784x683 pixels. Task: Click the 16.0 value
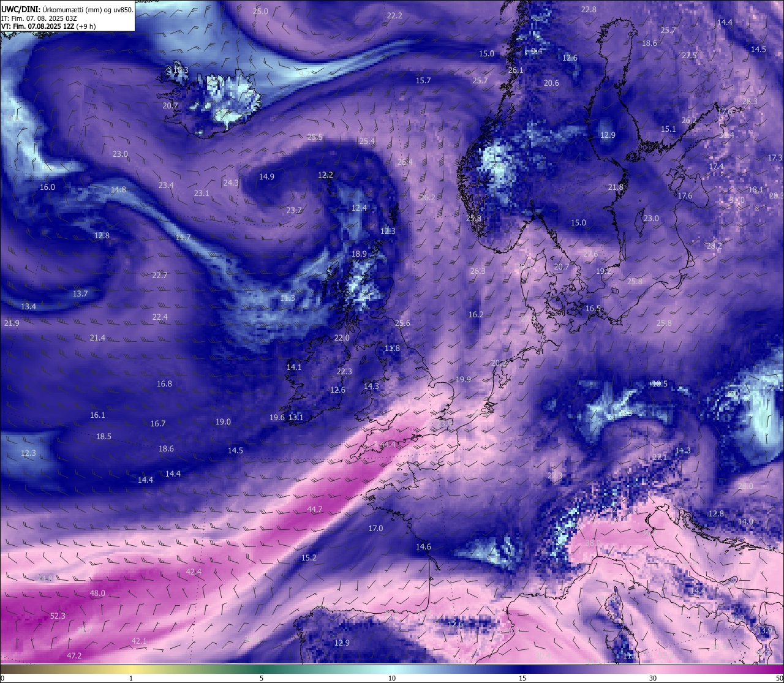click(47, 187)
